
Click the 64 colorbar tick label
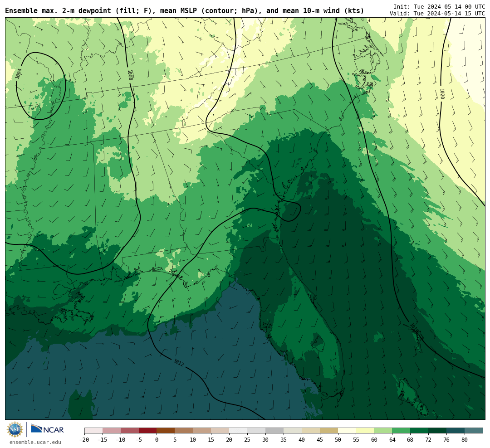392,439
